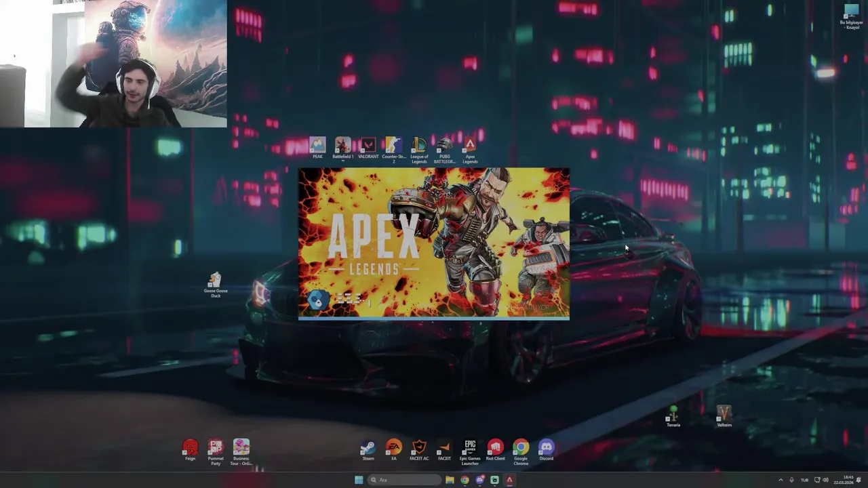Open the volume control in the tray
Viewport: 868px width, 488px height.
825,480
